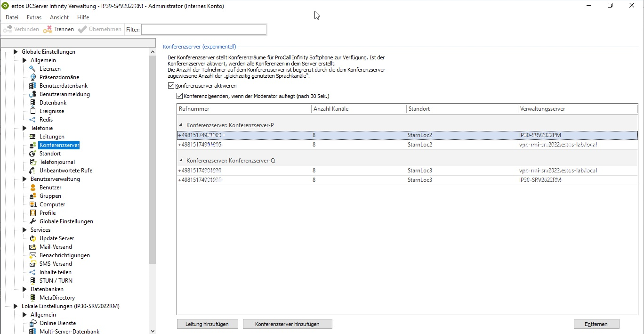Image resolution: width=644 pixels, height=334 pixels.
Task: Click the Mail-Versand envelope icon
Action: (32, 247)
